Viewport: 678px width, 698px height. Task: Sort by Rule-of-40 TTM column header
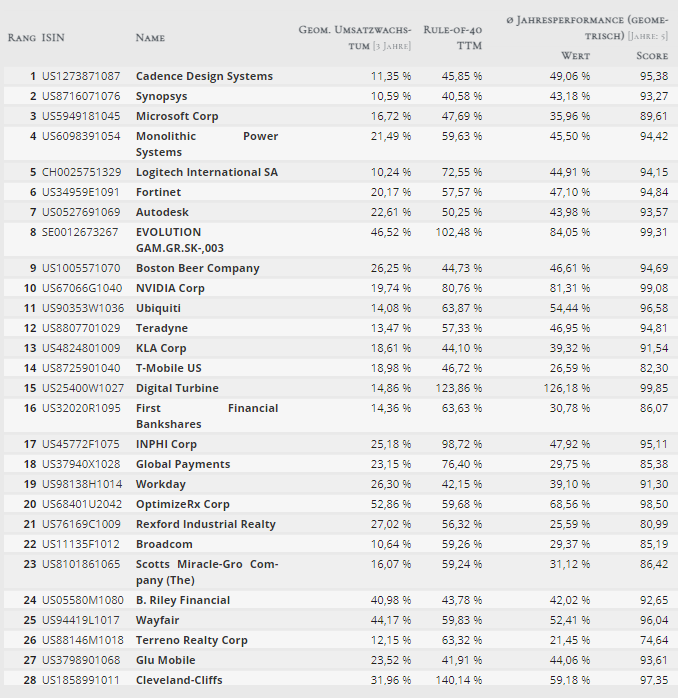452,37
